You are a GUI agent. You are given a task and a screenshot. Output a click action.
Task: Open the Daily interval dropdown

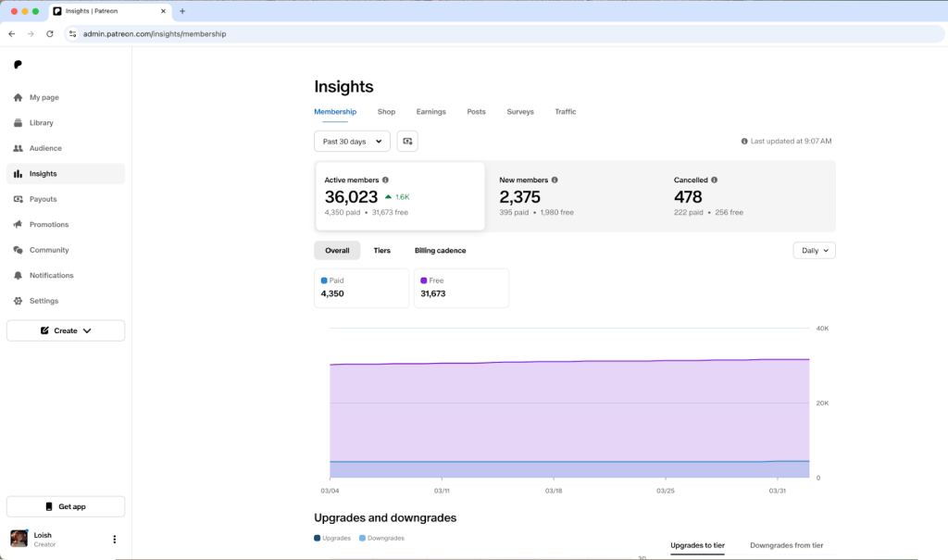(814, 251)
